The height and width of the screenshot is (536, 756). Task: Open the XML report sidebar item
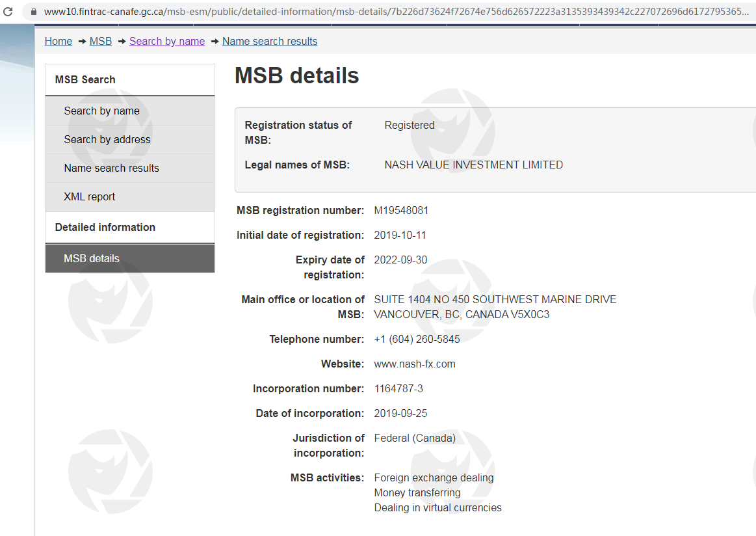pos(89,196)
